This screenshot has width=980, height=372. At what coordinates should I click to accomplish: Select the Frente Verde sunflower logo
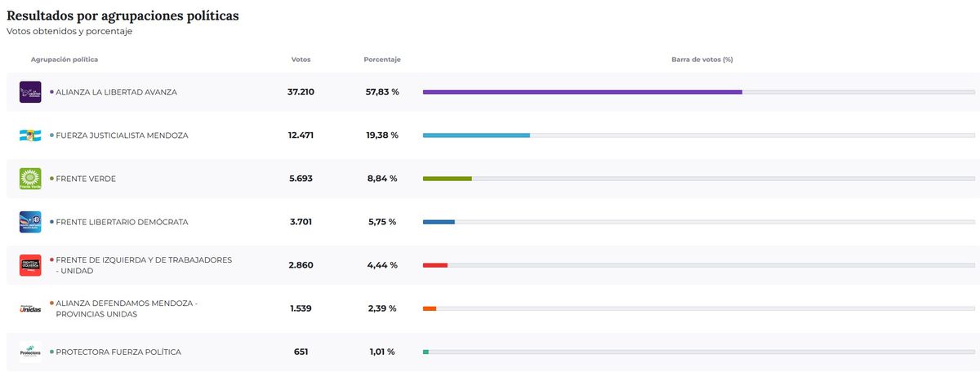coord(30,179)
